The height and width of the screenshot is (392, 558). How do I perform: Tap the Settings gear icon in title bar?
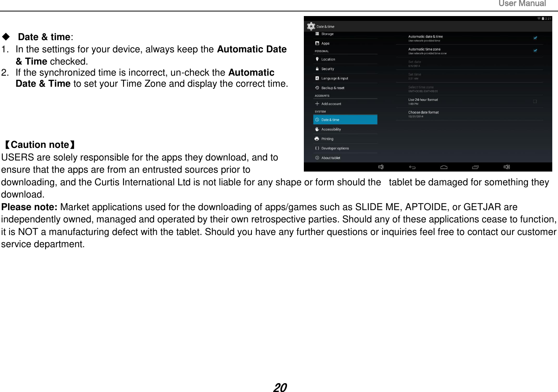[x=311, y=26]
